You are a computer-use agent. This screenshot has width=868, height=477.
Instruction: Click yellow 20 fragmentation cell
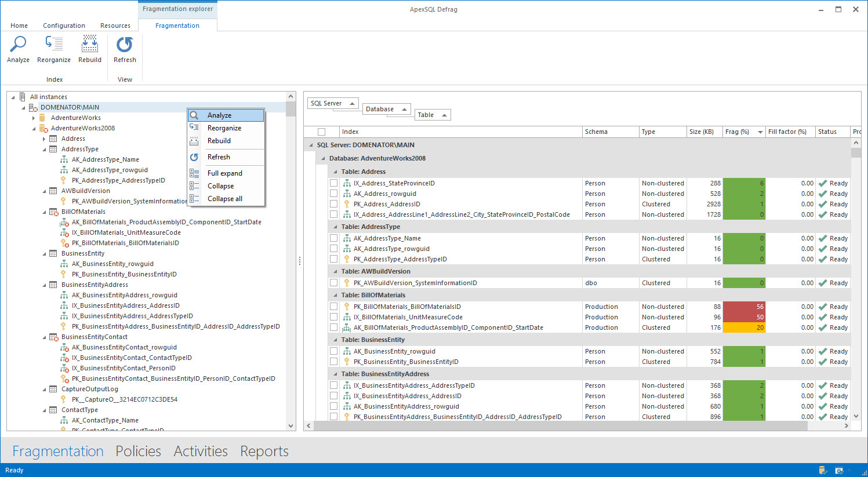coord(744,327)
